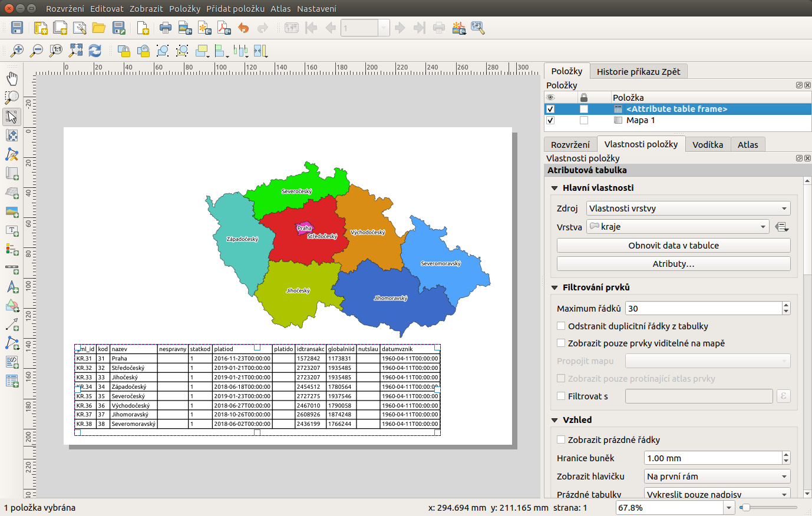Activate the Zoom tool in left toolbar

point(12,98)
